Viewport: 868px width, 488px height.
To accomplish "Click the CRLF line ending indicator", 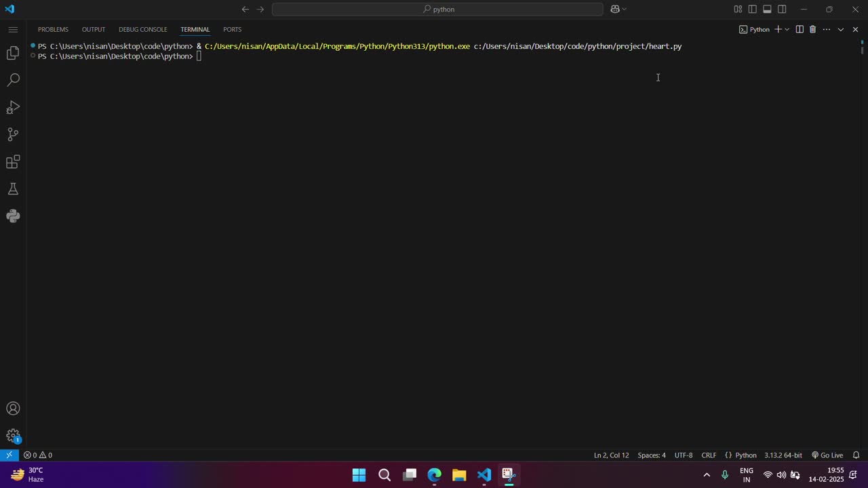I will coord(709,455).
